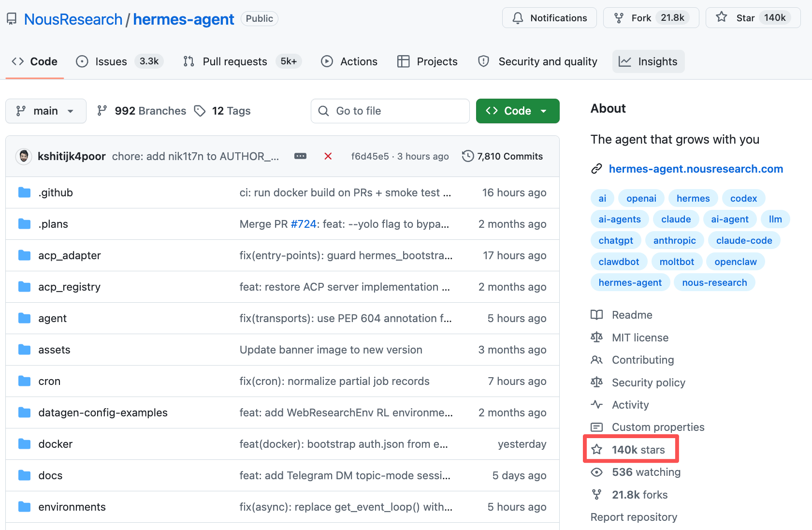
Task: Select the nous-research topic tag
Action: coord(714,282)
